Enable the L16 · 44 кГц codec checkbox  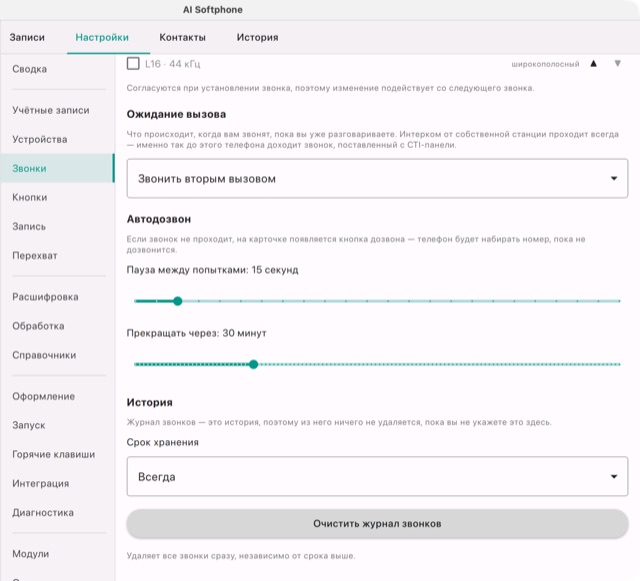[133, 64]
